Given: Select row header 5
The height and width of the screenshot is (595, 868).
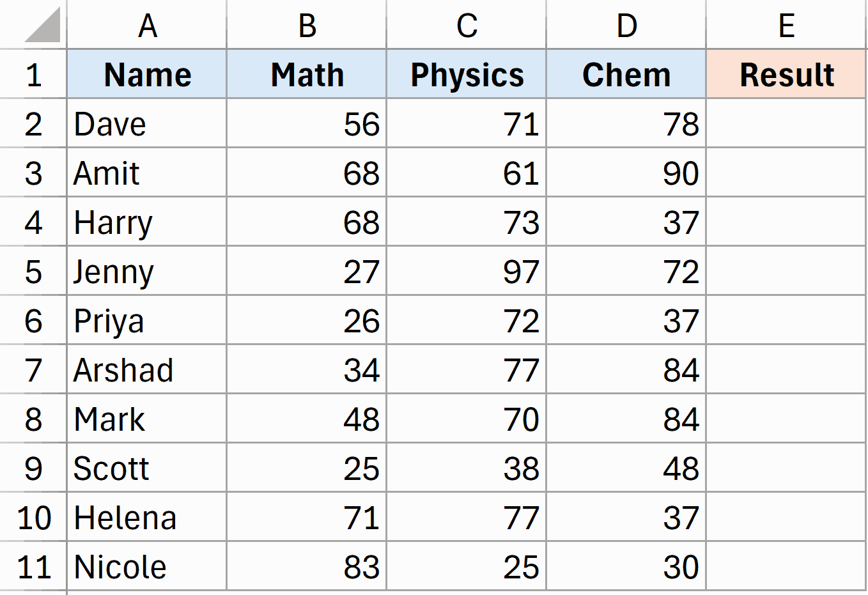Looking at the screenshot, I should click(33, 271).
